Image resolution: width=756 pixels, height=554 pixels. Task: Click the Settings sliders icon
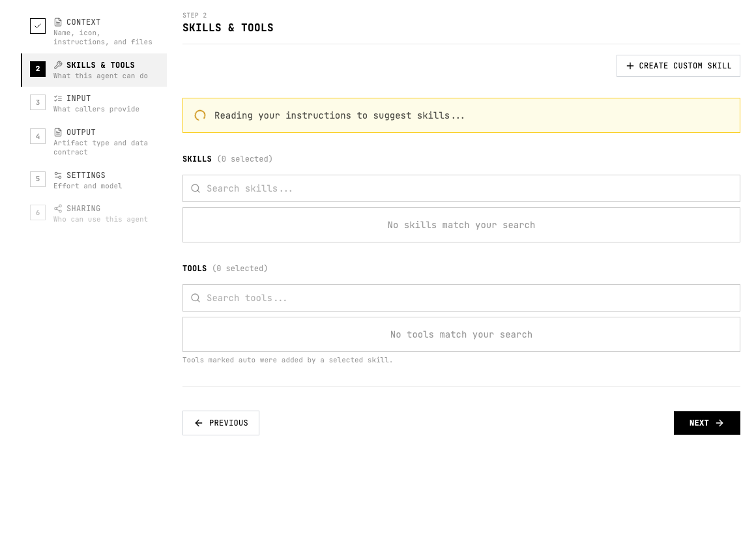[58, 175]
